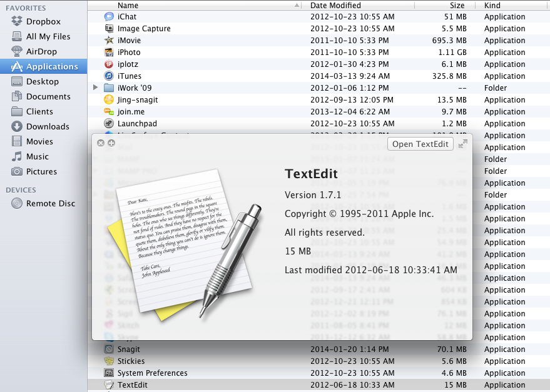550x392 pixels.
Task: Select the System Preferences gear icon
Action: (x=109, y=373)
